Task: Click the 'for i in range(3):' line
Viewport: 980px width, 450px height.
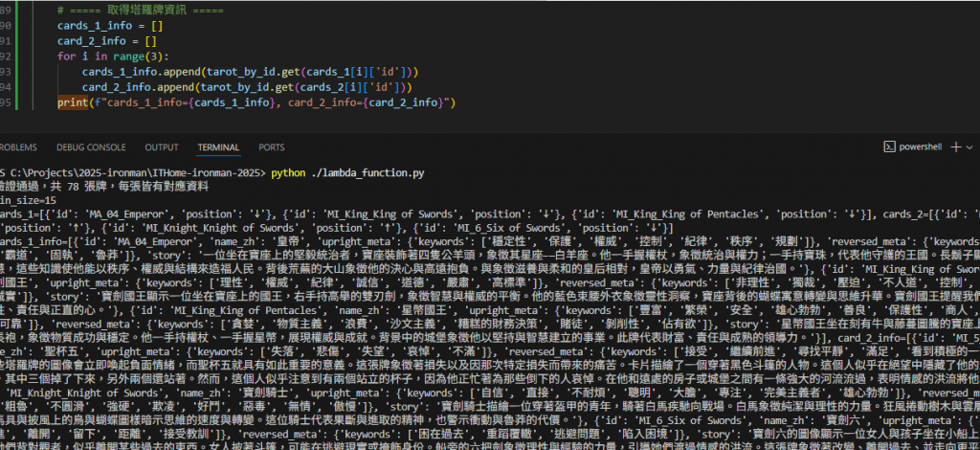Action: point(113,56)
